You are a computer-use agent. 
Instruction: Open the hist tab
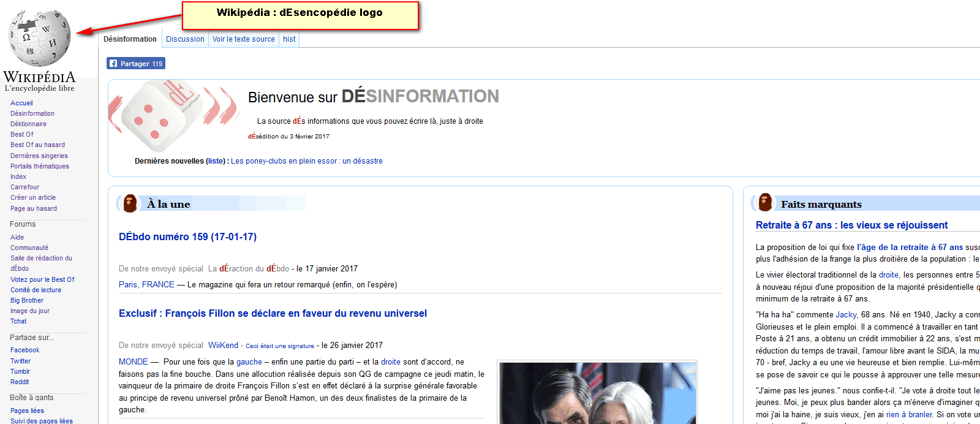click(289, 39)
